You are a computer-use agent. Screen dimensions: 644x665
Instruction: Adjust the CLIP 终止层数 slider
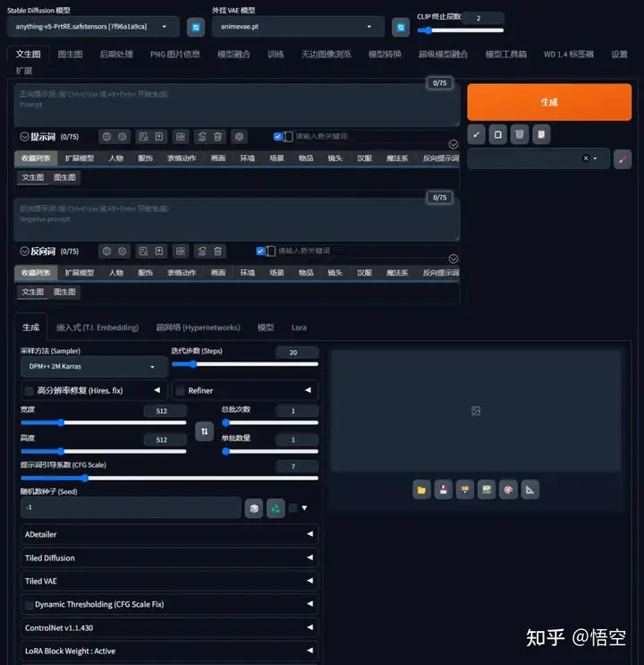pyautogui.click(x=461, y=30)
